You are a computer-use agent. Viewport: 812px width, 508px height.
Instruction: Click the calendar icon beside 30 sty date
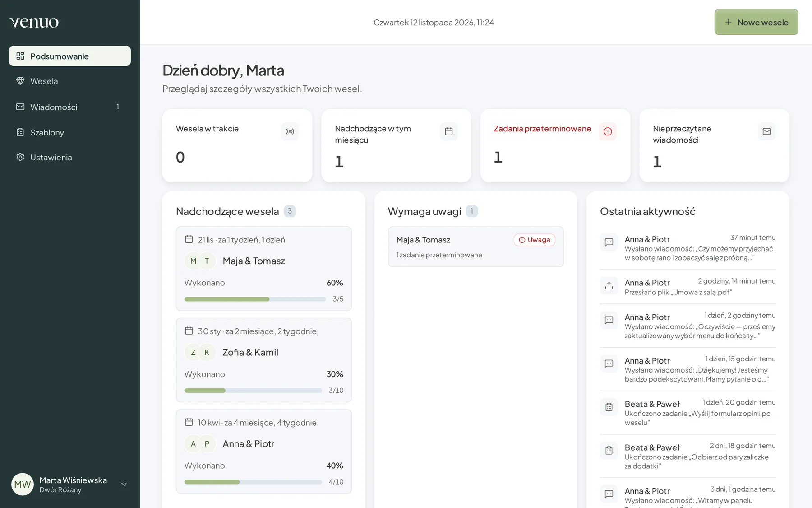pyautogui.click(x=189, y=331)
